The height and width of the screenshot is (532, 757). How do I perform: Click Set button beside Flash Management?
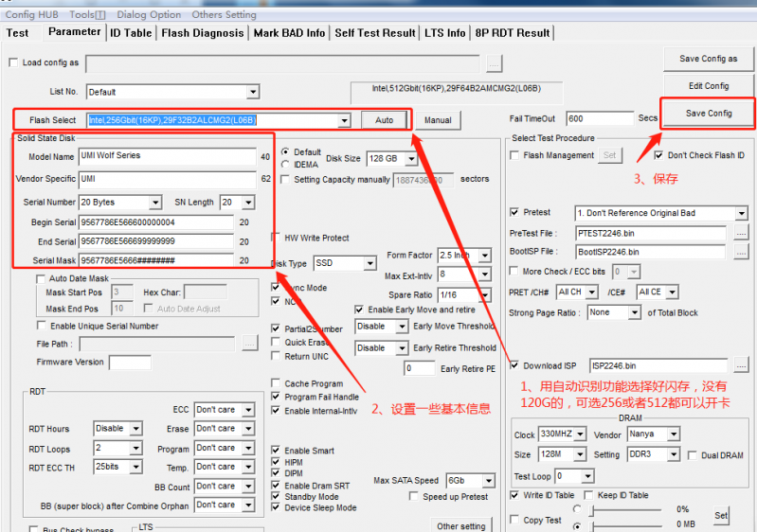click(x=610, y=155)
